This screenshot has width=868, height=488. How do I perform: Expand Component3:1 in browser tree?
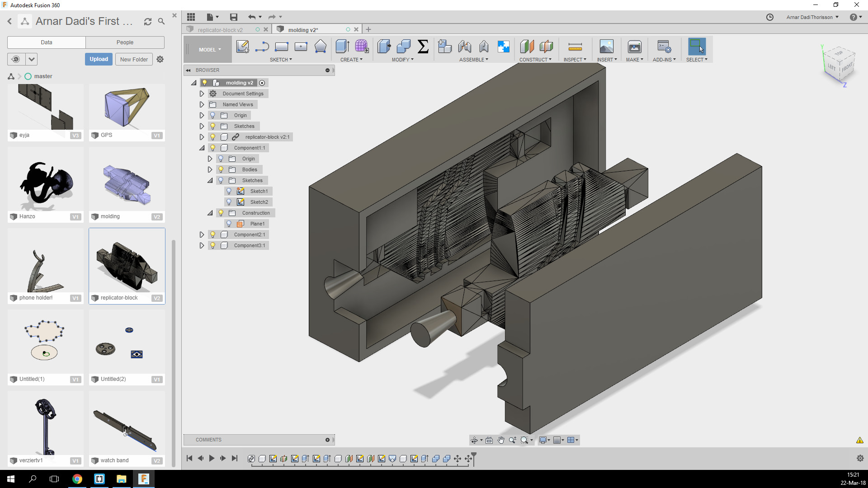click(x=202, y=245)
